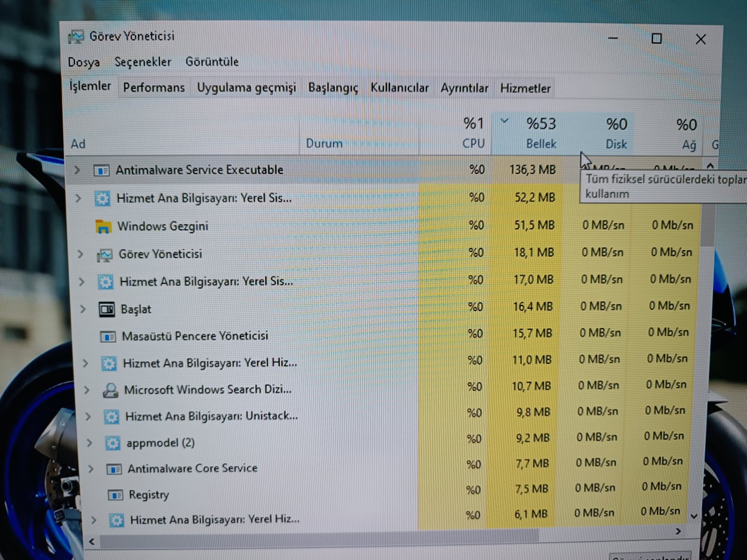The width and height of the screenshot is (747, 560).
Task: Expand the Microsoft Windows Search Dizi... row
Action: tap(87, 389)
